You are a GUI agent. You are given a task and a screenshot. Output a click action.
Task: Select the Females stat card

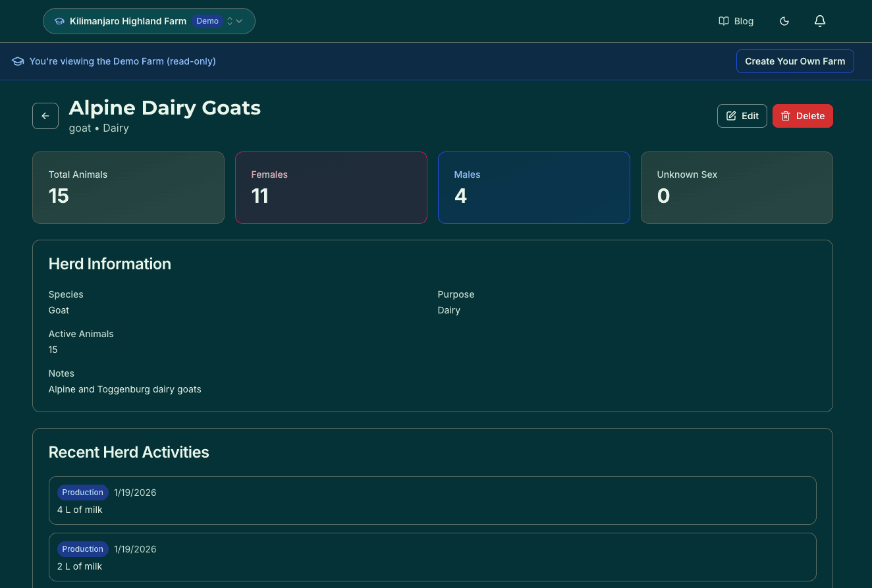[x=331, y=187]
